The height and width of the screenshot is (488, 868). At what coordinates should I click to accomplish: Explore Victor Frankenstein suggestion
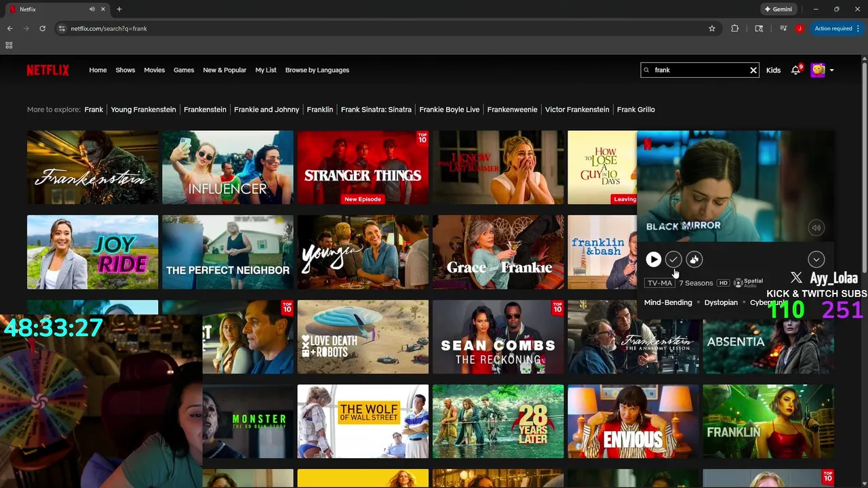pos(577,109)
